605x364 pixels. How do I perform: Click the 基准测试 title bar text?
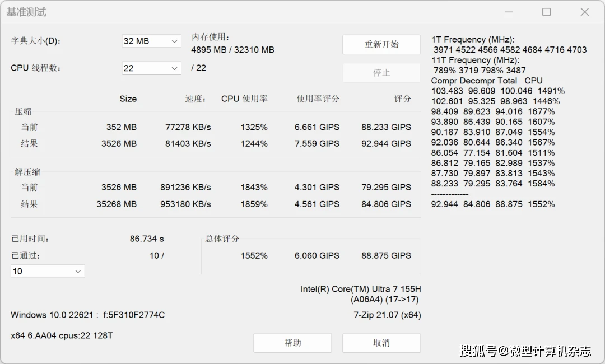click(26, 11)
